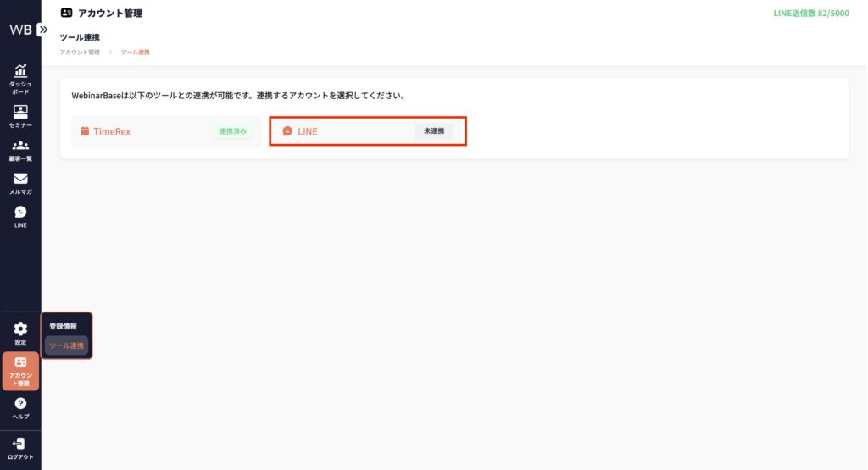This screenshot has width=868, height=470.
Task: Select 登録情報 in the flyout menu
Action: coord(63,326)
